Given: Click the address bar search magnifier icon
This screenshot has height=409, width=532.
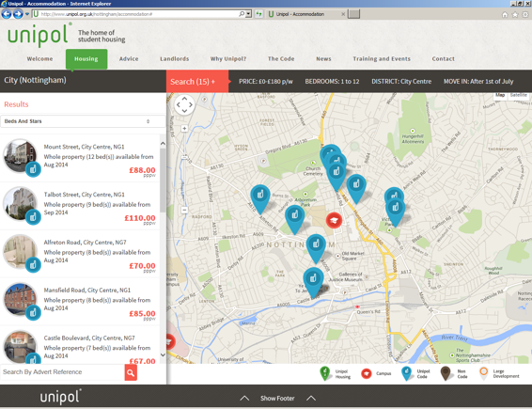Looking at the screenshot, I should (242, 14).
